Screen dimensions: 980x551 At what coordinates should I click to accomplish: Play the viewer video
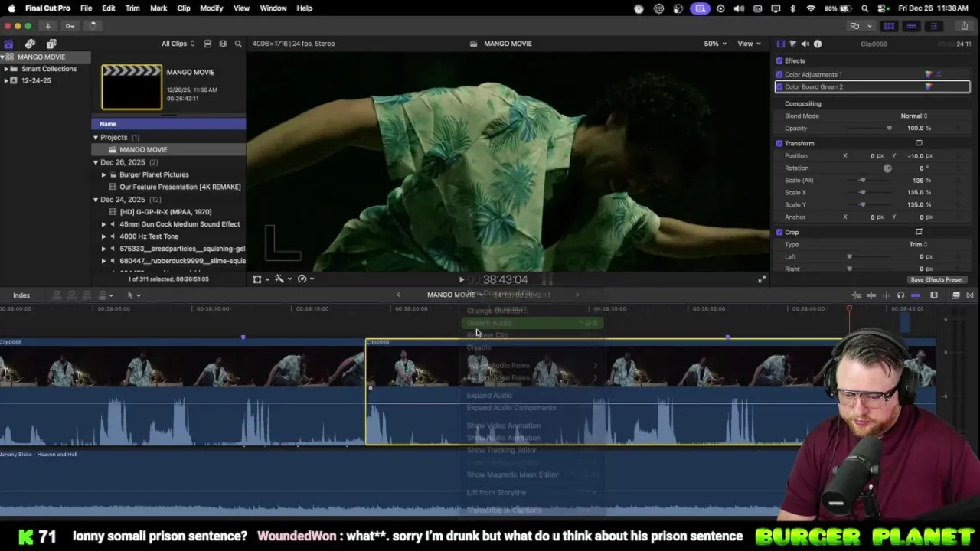click(x=461, y=279)
